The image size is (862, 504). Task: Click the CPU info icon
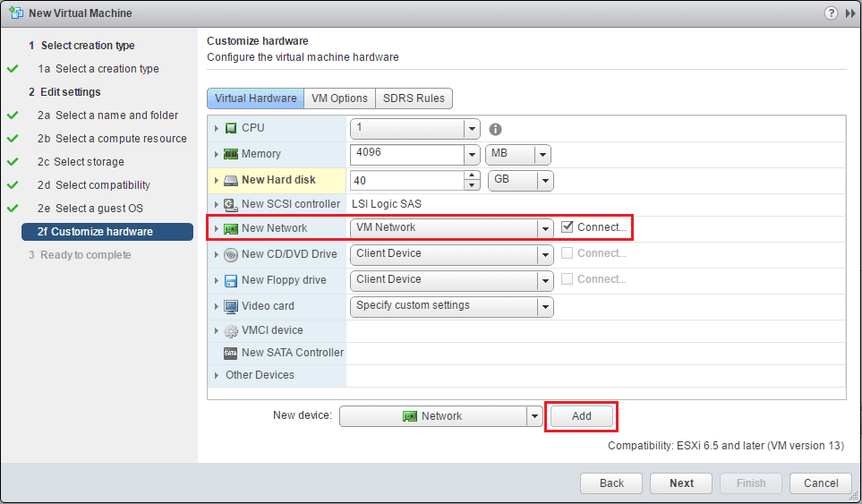click(495, 129)
